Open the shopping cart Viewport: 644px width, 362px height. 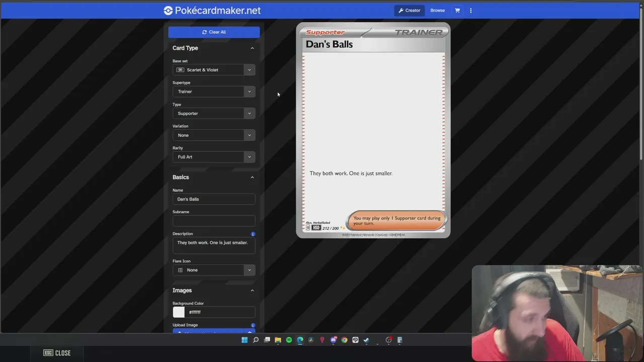coord(457,11)
